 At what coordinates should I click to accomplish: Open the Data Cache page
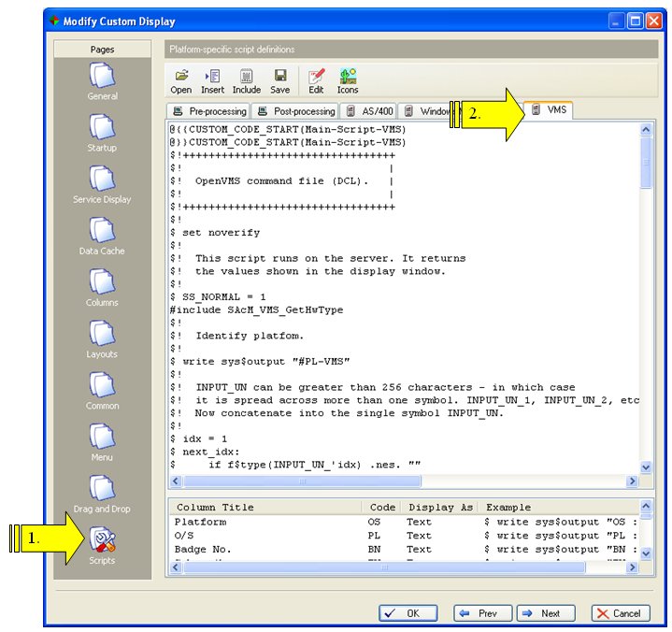[x=102, y=232]
